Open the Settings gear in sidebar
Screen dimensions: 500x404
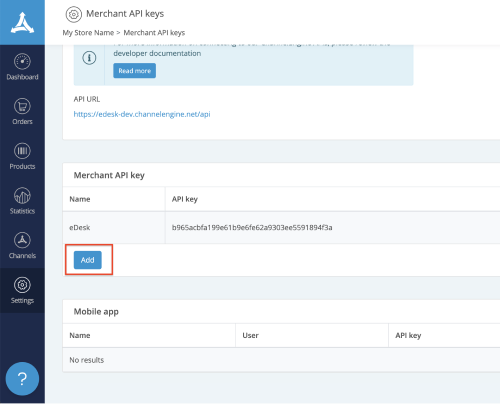[22, 285]
